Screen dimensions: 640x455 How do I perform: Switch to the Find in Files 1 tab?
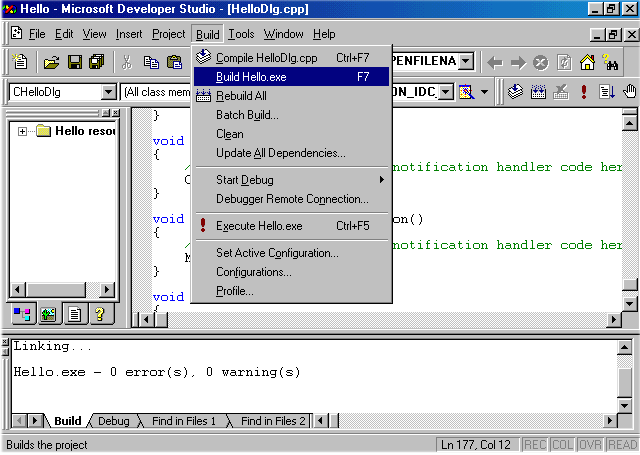[x=184, y=421]
